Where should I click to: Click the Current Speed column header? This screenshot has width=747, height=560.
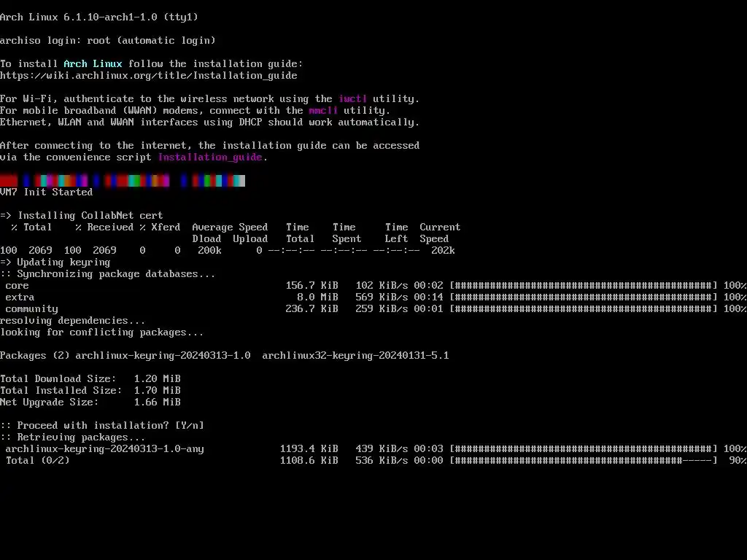point(440,233)
